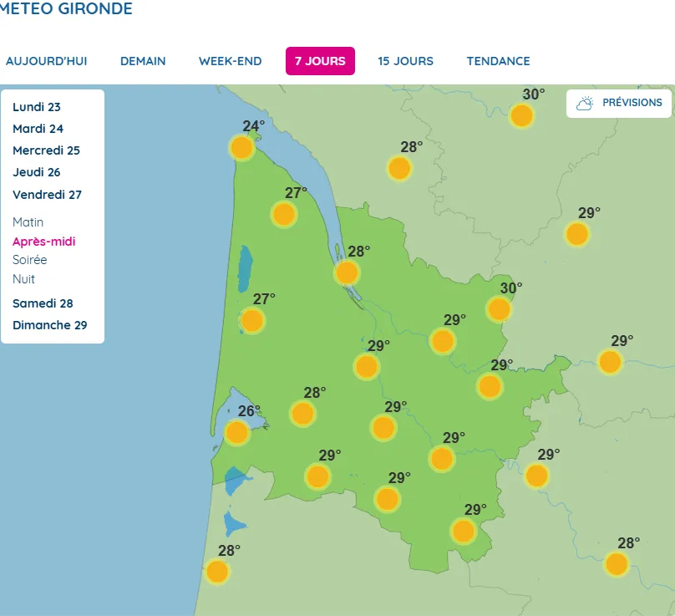The image size is (675, 616).
Task: Open the TENDANCE tab
Action: point(498,61)
